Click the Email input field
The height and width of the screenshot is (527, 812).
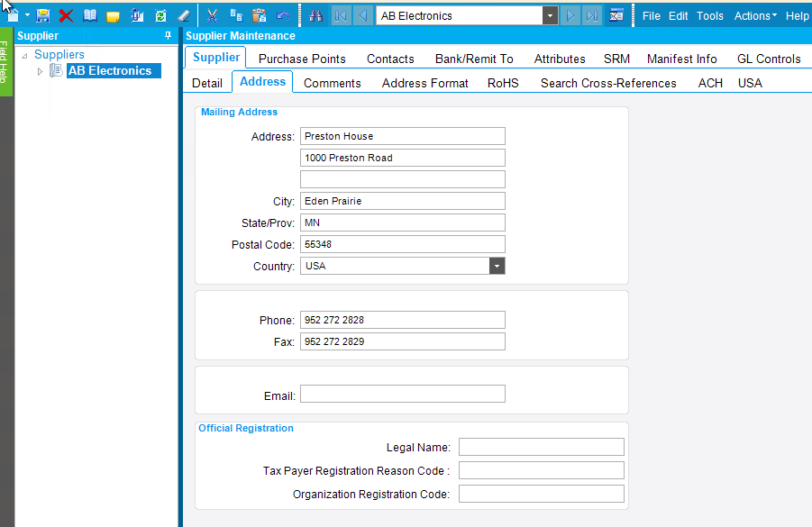click(x=402, y=394)
